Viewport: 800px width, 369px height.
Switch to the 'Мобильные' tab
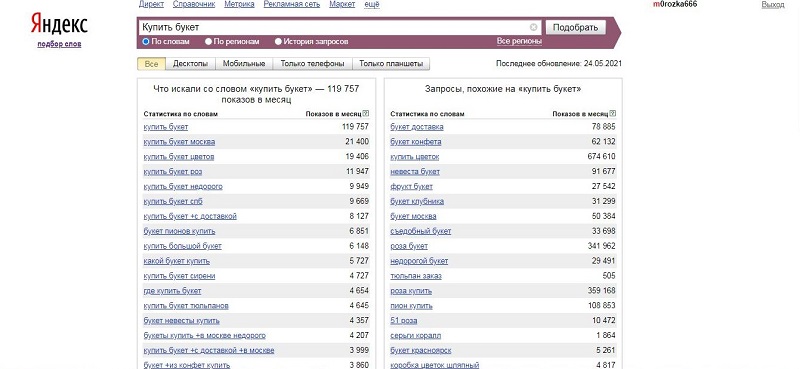pos(244,64)
